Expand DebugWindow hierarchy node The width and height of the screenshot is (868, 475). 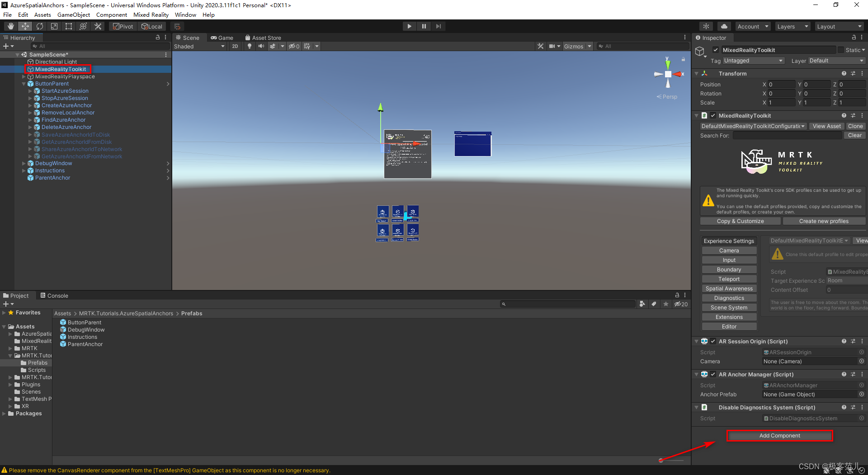coord(24,163)
